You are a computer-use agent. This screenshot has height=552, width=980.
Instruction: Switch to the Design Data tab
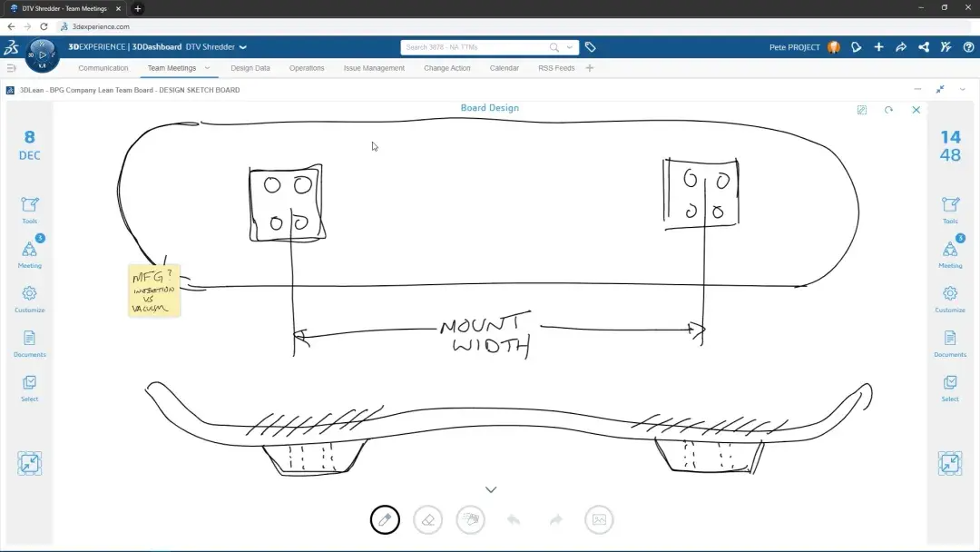point(250,68)
